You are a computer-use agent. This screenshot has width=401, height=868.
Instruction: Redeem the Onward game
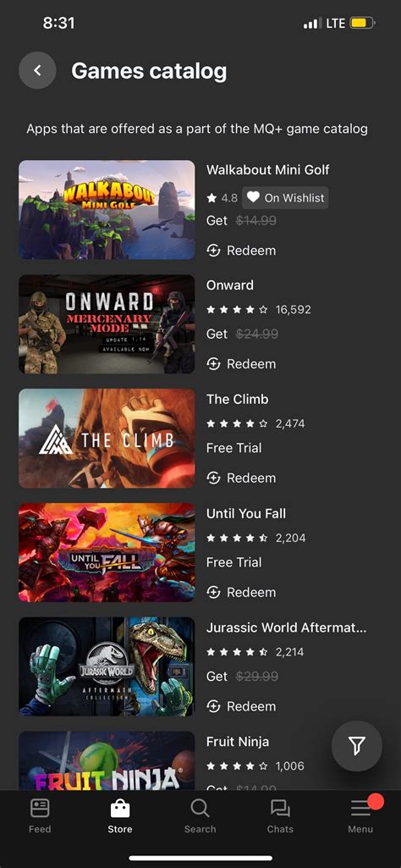241,364
